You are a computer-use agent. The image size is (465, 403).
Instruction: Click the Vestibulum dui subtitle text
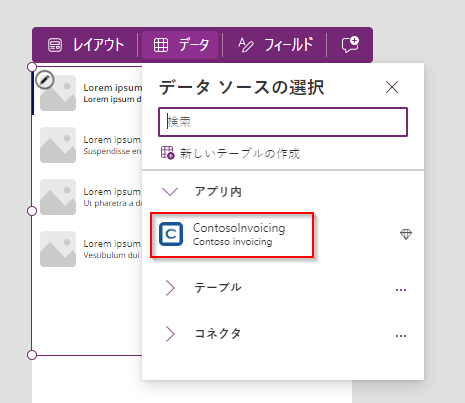[x=111, y=255]
